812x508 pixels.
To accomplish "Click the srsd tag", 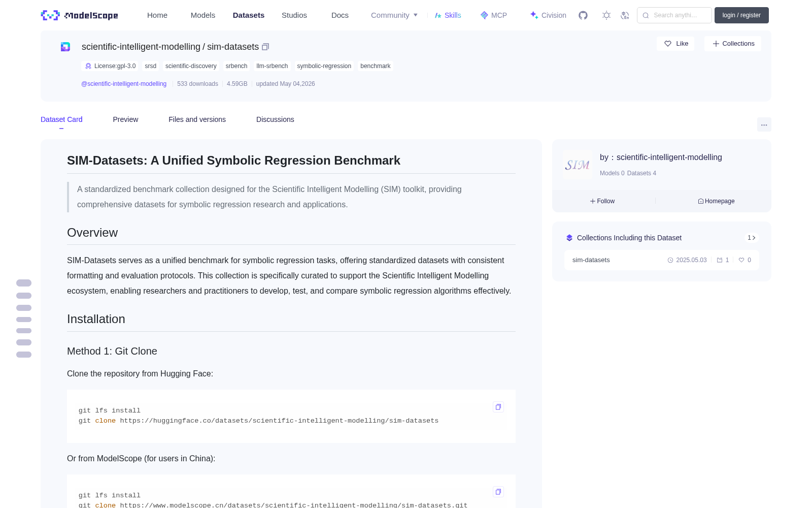I will (151, 66).
